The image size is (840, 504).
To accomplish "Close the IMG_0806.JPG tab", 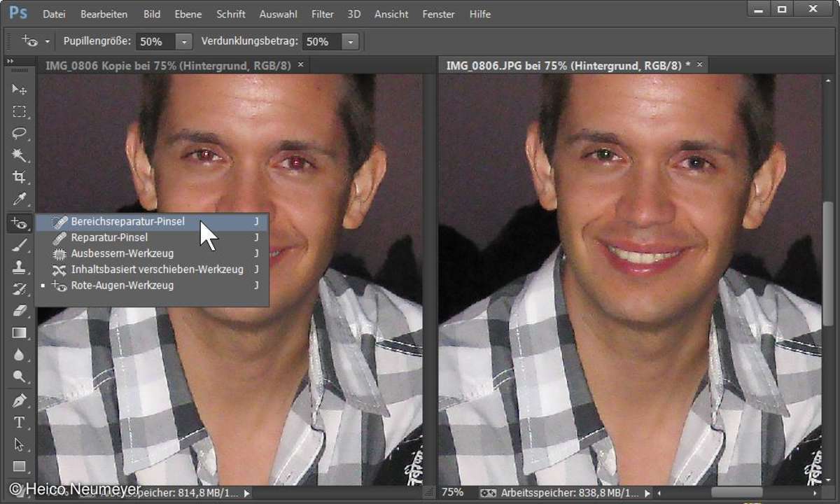I will coord(699,64).
